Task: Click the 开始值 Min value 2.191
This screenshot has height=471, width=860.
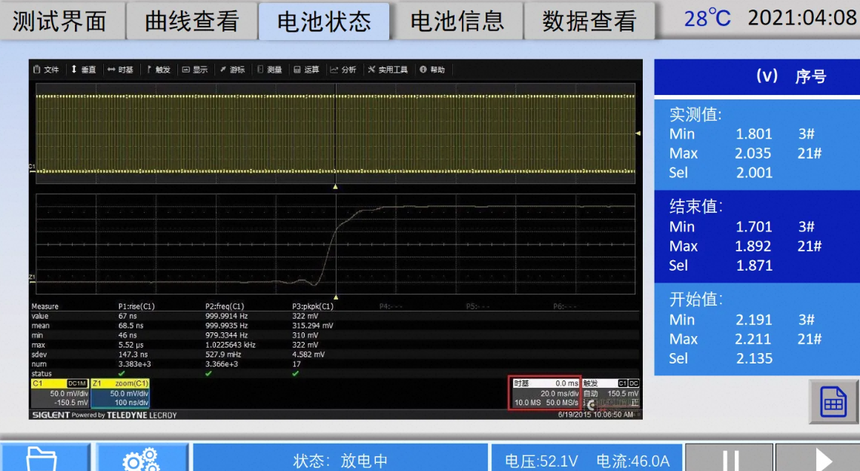Action: point(754,320)
